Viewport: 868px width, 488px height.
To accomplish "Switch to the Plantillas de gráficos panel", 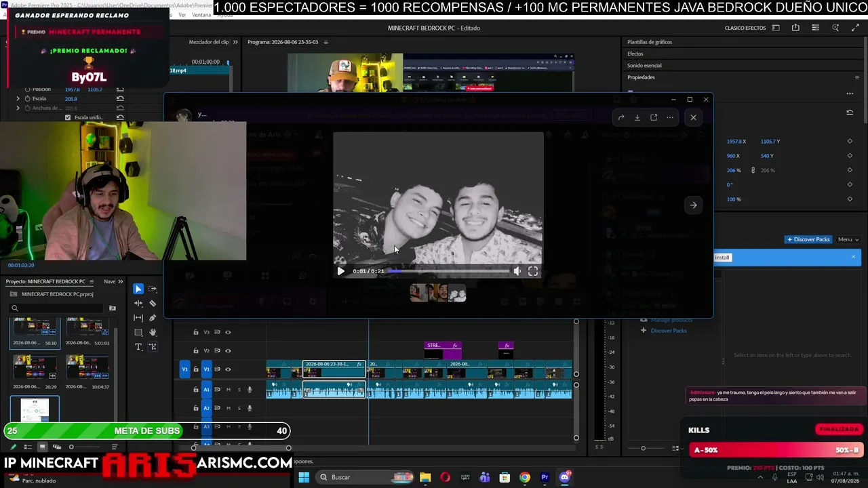I will pyautogui.click(x=650, y=42).
